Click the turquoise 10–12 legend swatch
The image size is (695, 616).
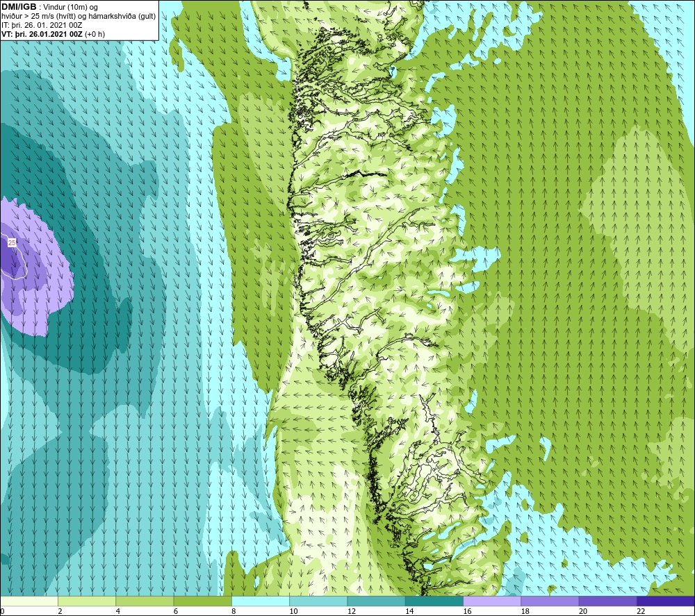(318, 601)
